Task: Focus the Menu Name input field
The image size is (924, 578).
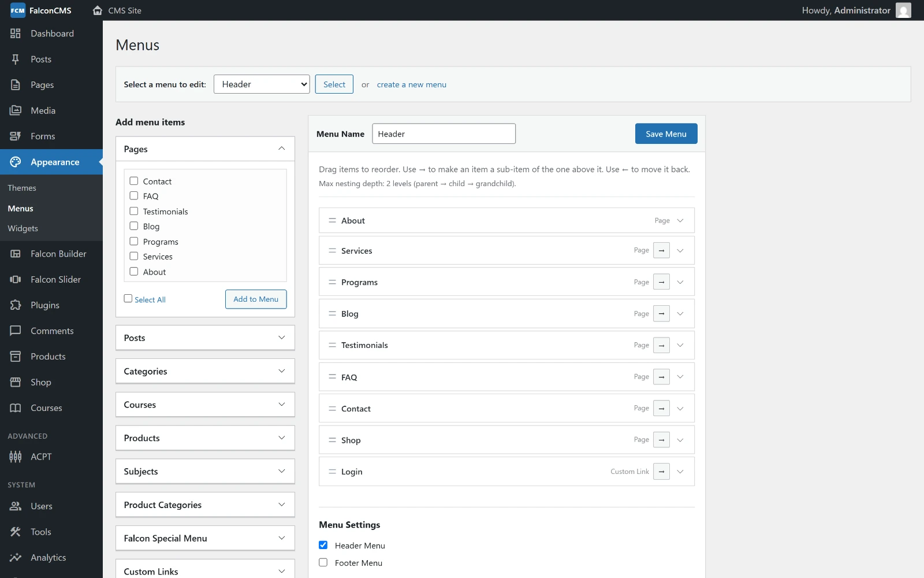Action: point(444,134)
